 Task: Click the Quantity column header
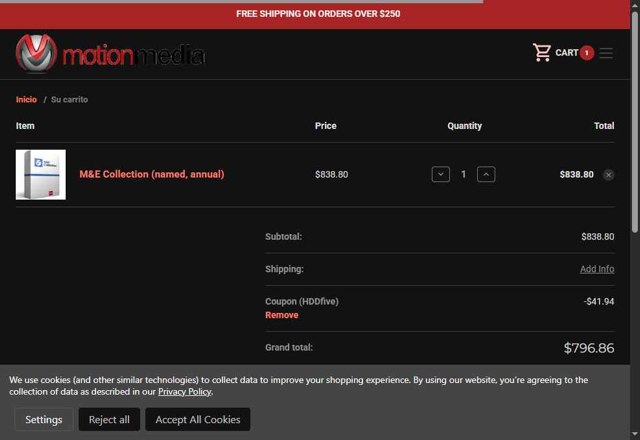pos(464,126)
